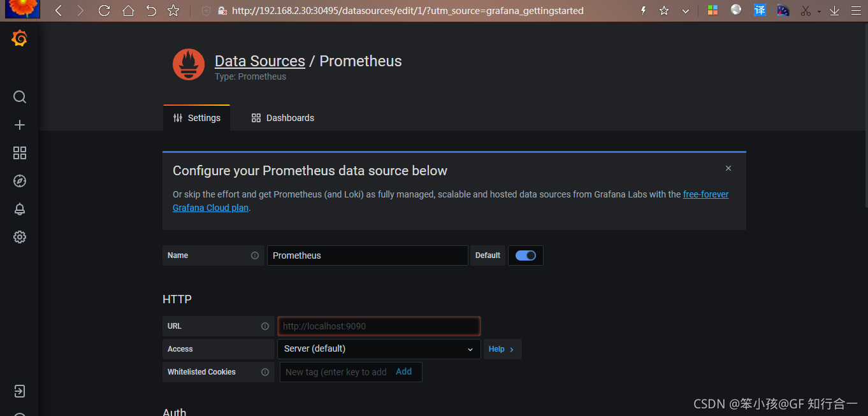Image resolution: width=868 pixels, height=416 pixels.
Task: Click the 'Configure your Prometheus data source below' heading
Action: tap(310, 171)
